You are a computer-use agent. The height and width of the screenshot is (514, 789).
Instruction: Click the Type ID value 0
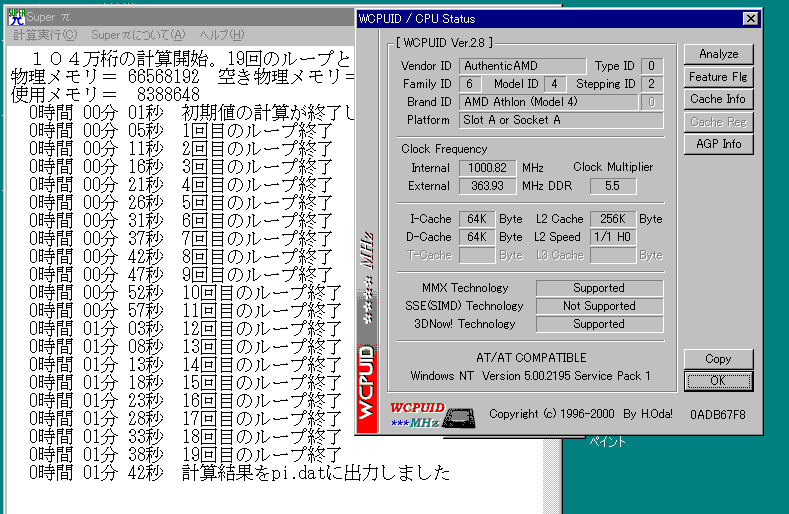click(652, 66)
